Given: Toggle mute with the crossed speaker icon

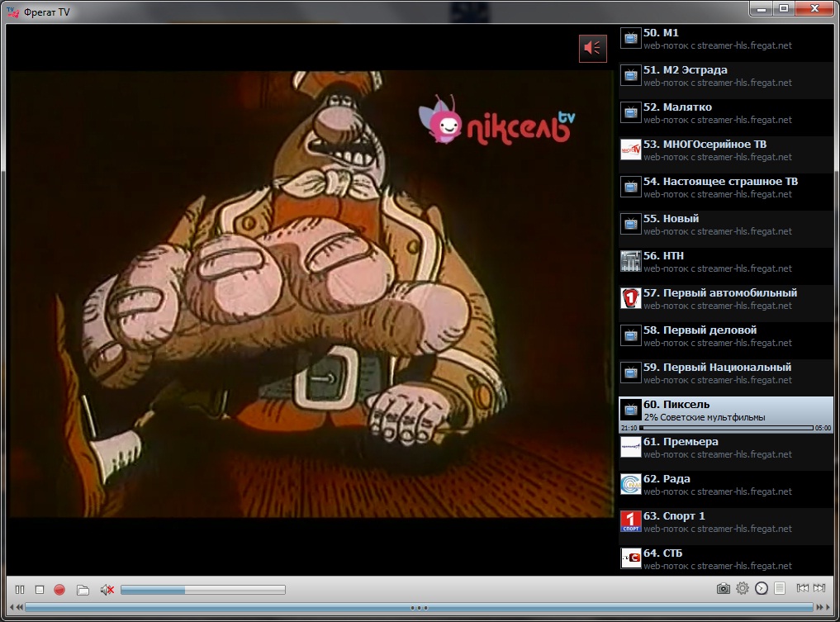Looking at the screenshot, I should [107, 590].
